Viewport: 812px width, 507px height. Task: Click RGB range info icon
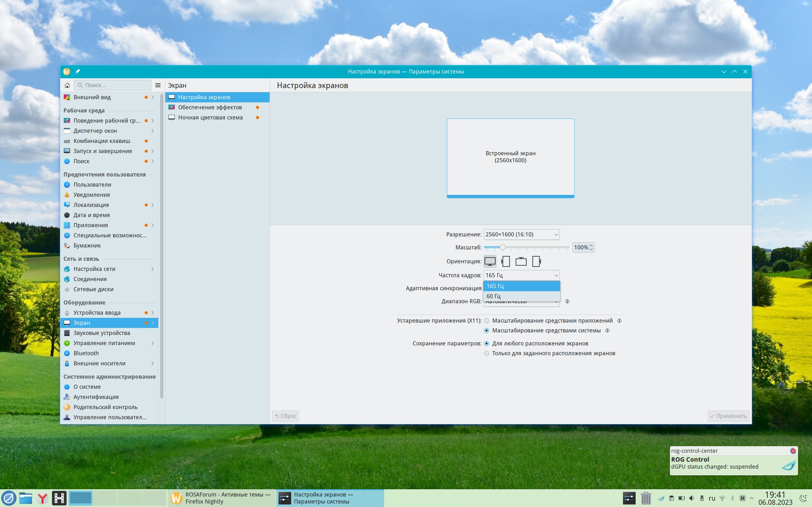(567, 301)
